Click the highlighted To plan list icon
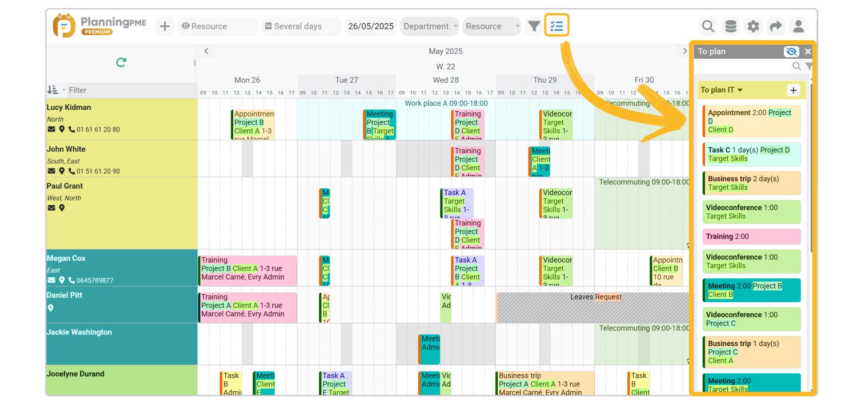This screenshot has width=868, height=404. [557, 25]
